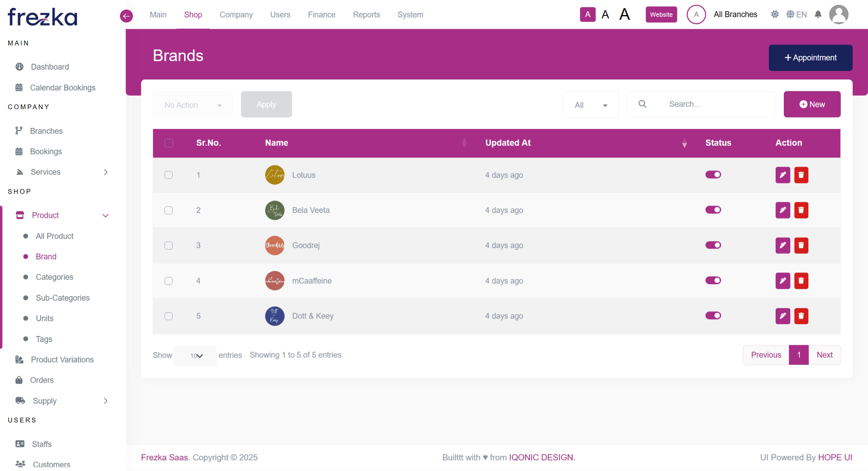The width and height of the screenshot is (868, 471).
Task: Click the New brand button
Action: click(x=812, y=104)
